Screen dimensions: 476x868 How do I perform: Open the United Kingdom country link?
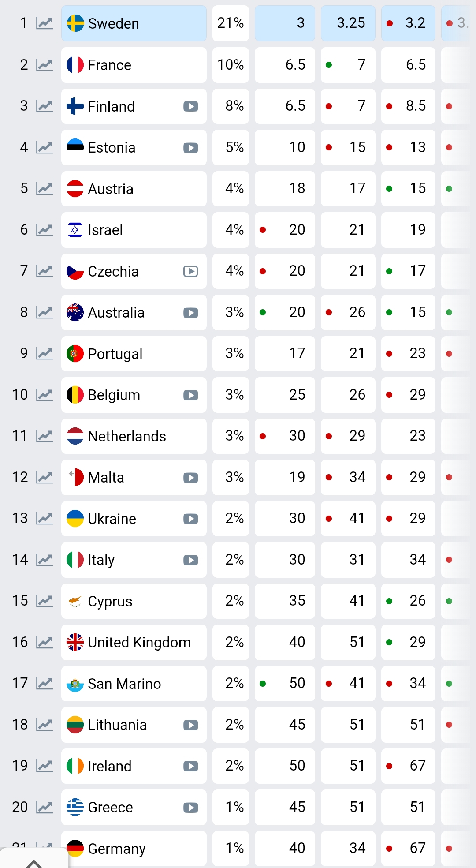[x=139, y=643]
